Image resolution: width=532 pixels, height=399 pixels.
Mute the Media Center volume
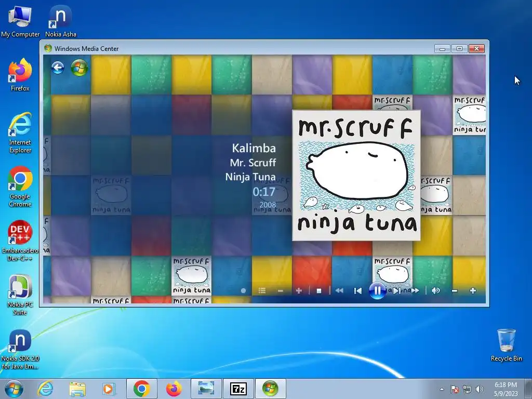pyautogui.click(x=436, y=291)
